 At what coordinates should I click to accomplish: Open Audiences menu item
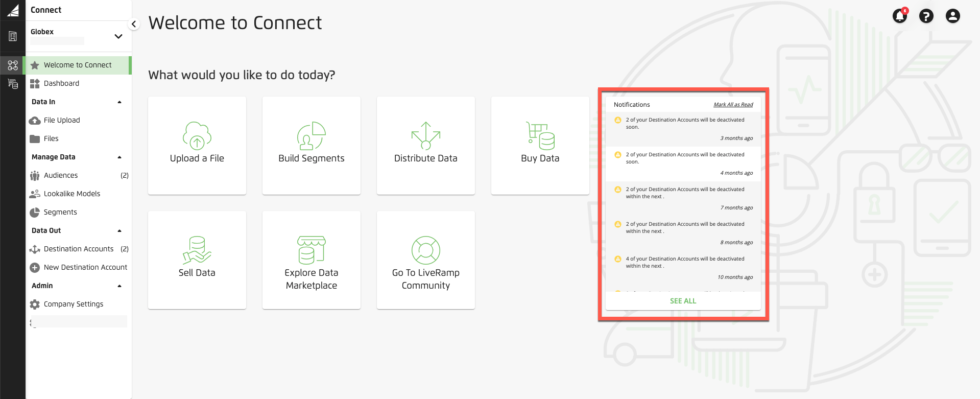[x=79, y=175]
